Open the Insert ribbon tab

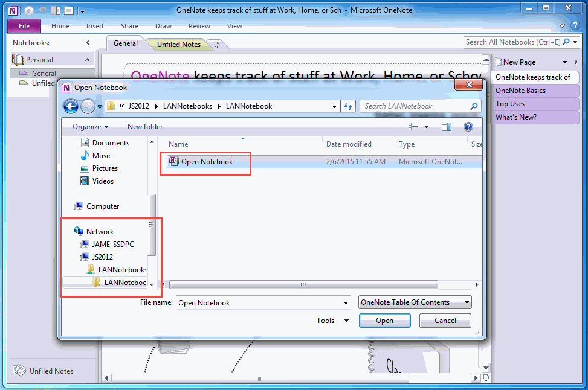click(95, 26)
